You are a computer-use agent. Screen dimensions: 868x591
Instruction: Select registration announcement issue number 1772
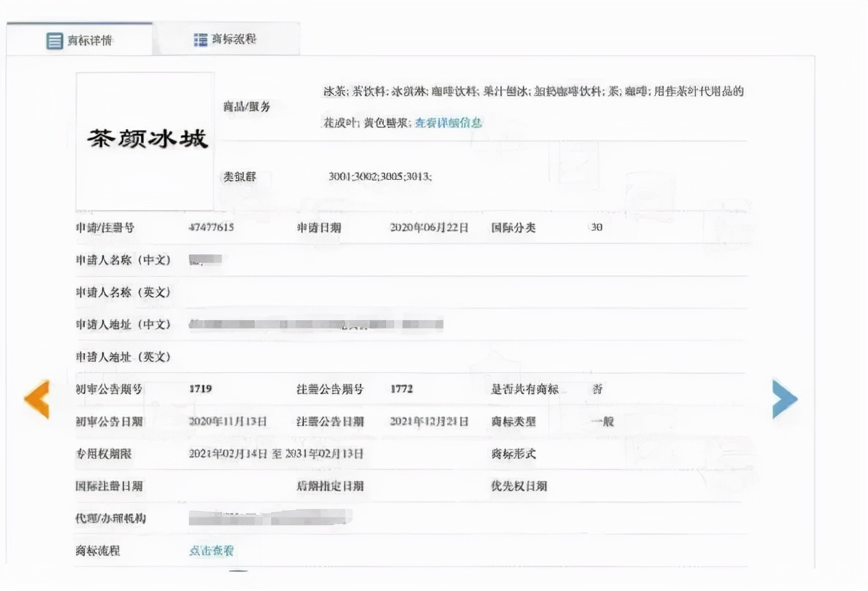(402, 389)
